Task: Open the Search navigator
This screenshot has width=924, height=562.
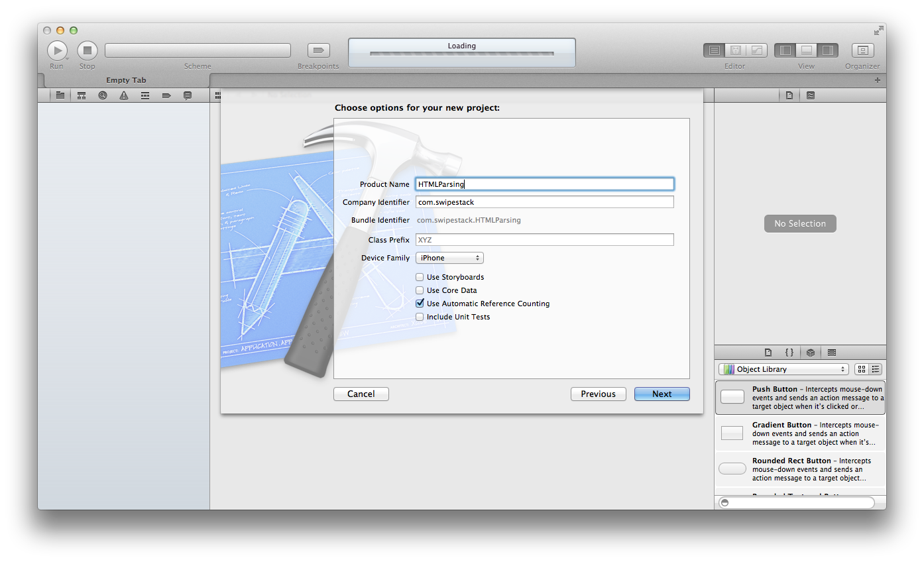Action: [x=102, y=95]
